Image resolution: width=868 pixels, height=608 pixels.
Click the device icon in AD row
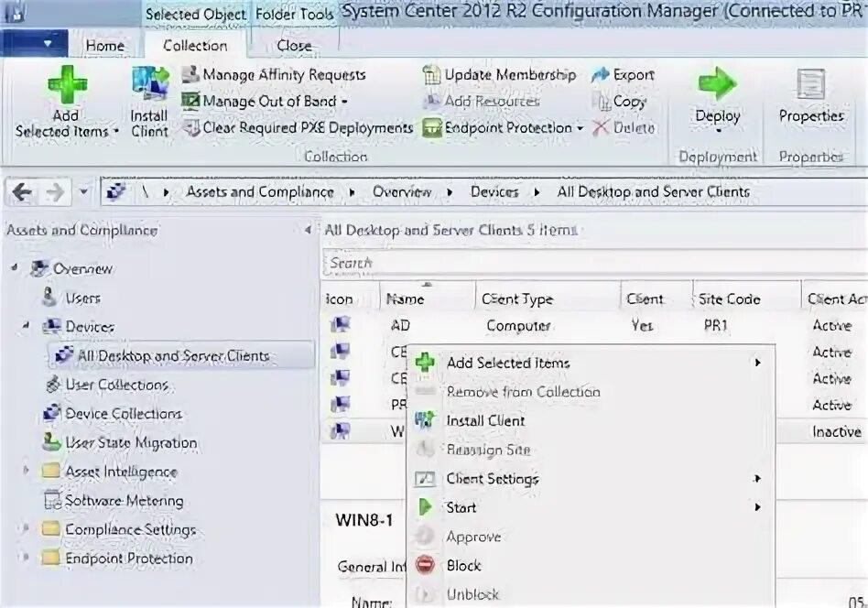coord(340,325)
